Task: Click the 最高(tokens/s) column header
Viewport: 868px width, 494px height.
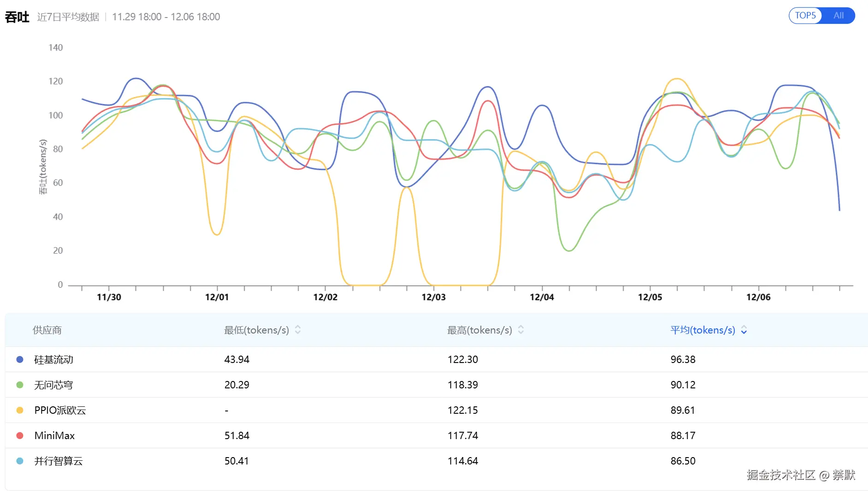Action: click(479, 330)
